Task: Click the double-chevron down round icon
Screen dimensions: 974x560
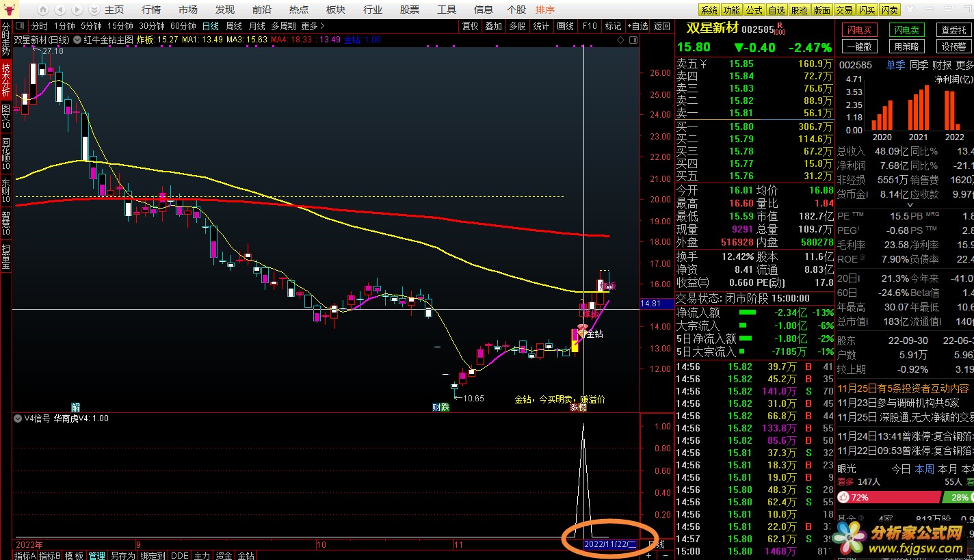Action: tap(94, 10)
